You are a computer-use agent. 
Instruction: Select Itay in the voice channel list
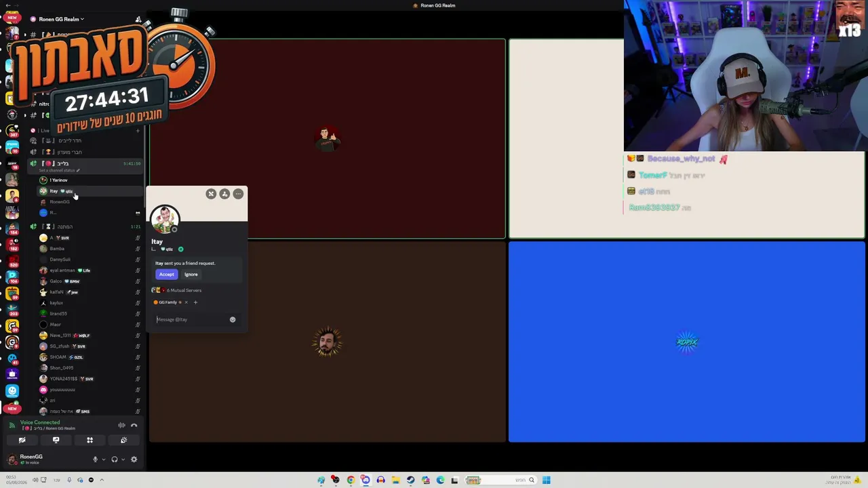tap(88, 191)
